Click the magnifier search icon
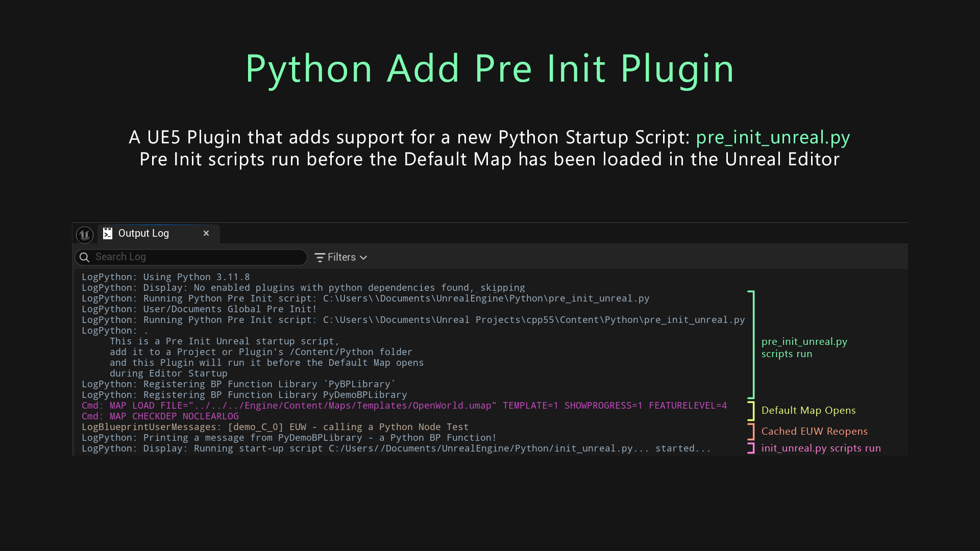980x551 pixels. point(85,257)
